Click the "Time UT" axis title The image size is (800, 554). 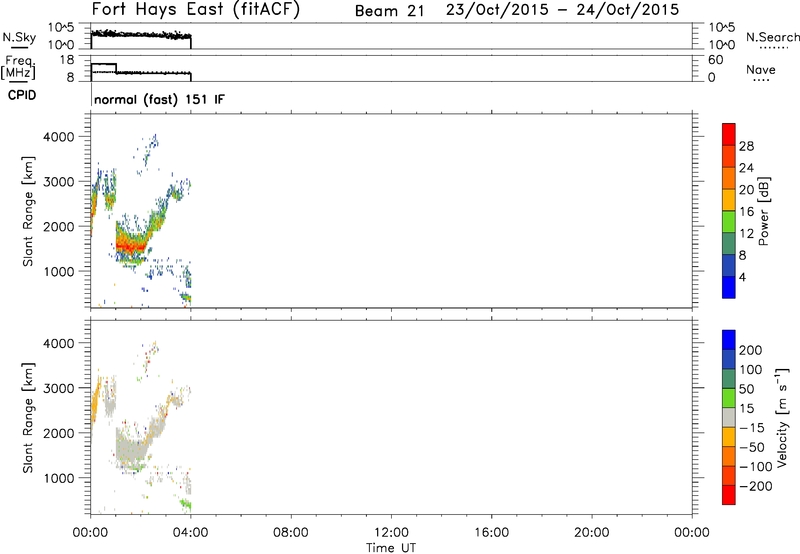391,548
